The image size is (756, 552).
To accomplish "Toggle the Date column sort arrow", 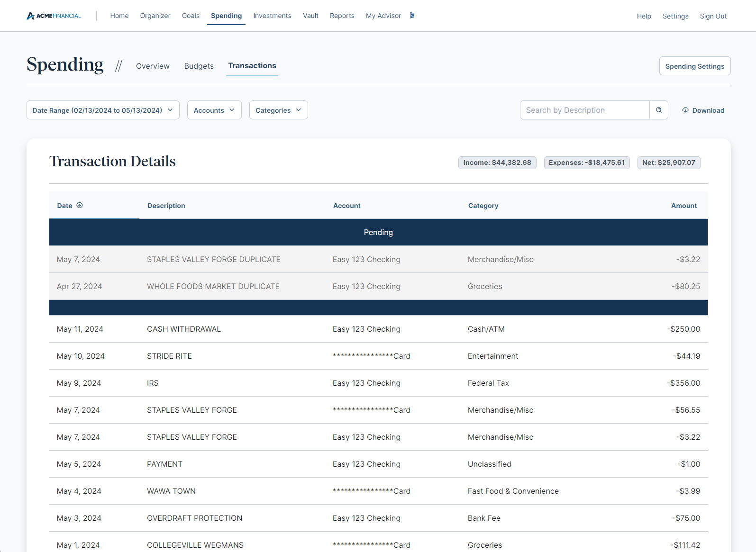I will [x=80, y=205].
